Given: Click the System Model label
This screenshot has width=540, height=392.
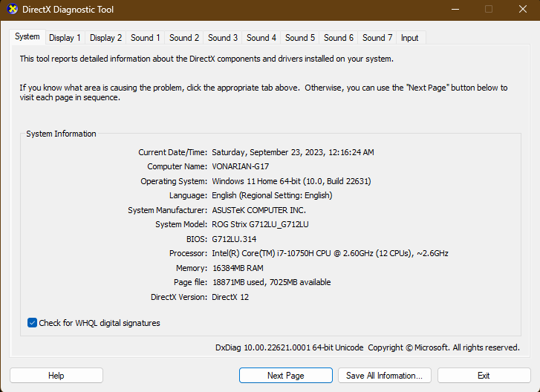Looking at the screenshot, I should (x=181, y=224).
